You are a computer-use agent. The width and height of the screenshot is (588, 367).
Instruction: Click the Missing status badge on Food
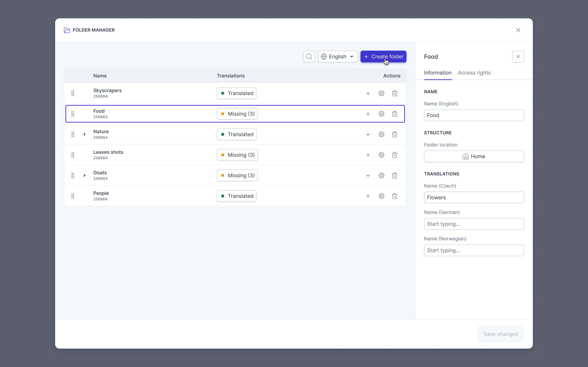[237, 114]
